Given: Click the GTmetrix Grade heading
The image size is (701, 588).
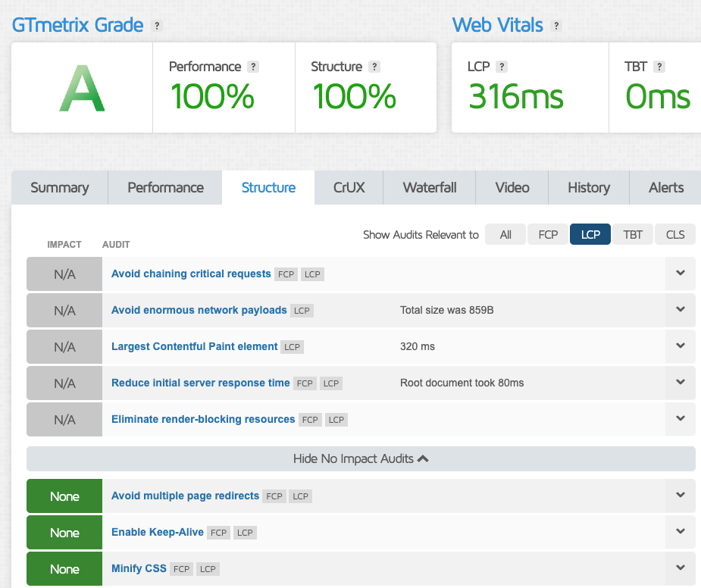Looking at the screenshot, I should tap(77, 25).
